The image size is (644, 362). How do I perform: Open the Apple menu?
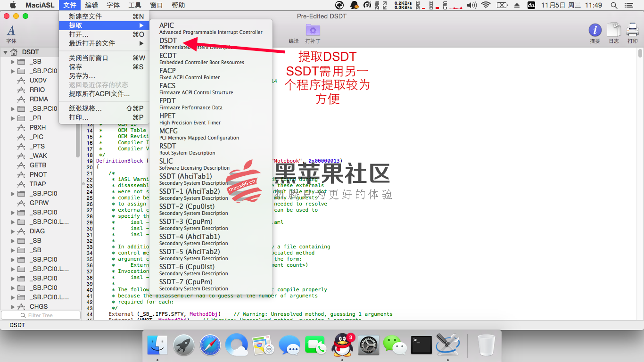[x=13, y=5]
